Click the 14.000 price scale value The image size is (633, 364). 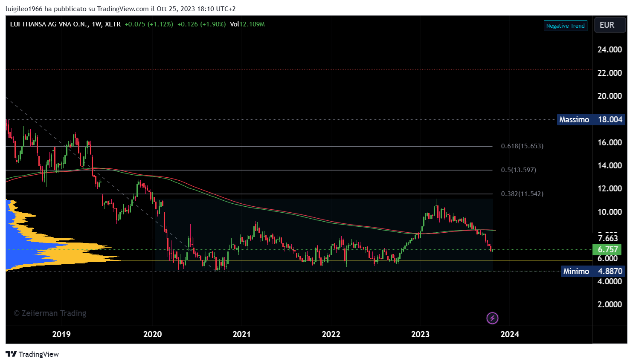(x=610, y=165)
